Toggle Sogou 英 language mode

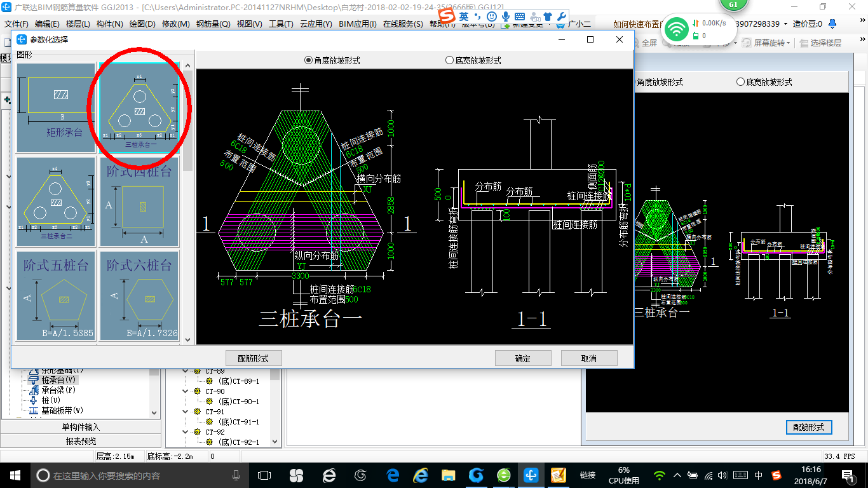tap(465, 16)
